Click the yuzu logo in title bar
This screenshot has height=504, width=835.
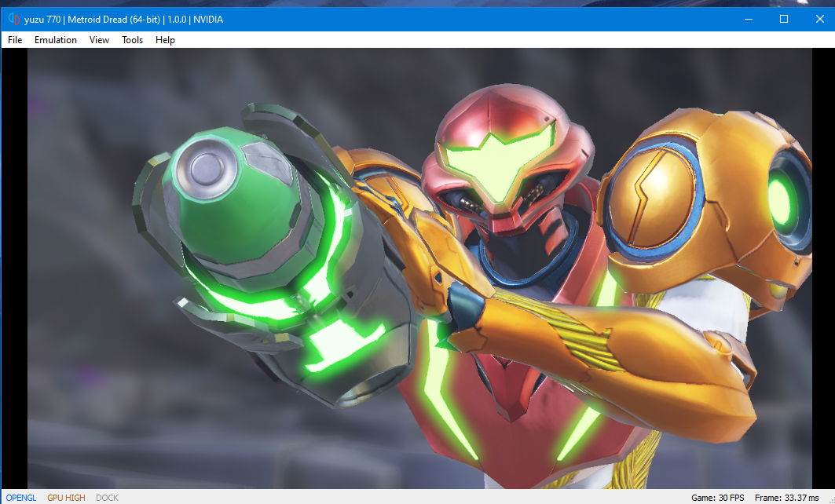pyautogui.click(x=14, y=20)
